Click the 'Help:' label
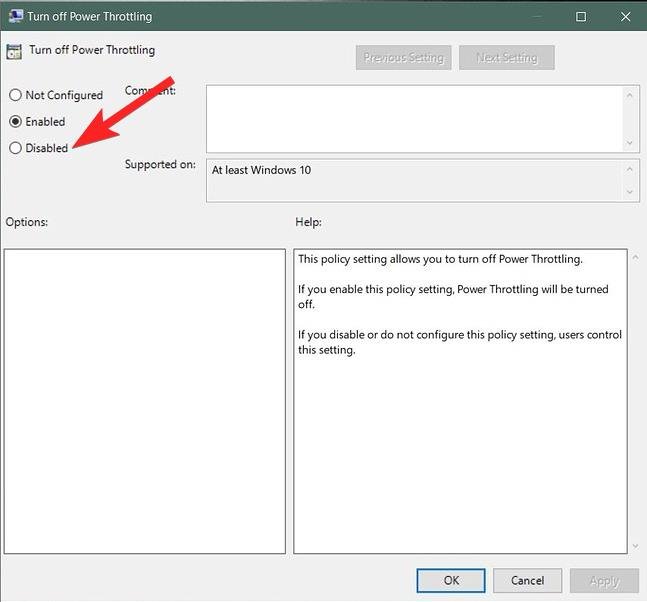The width and height of the screenshot is (647, 602). point(308,222)
